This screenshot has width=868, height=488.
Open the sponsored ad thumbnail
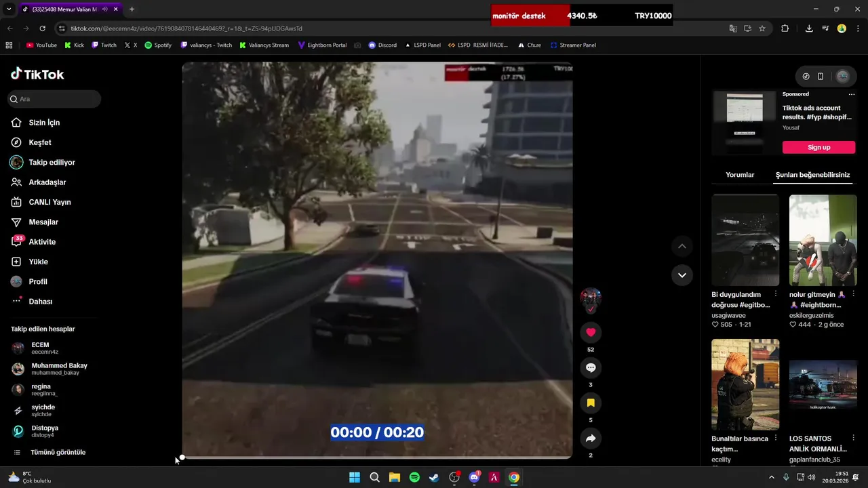click(x=745, y=123)
